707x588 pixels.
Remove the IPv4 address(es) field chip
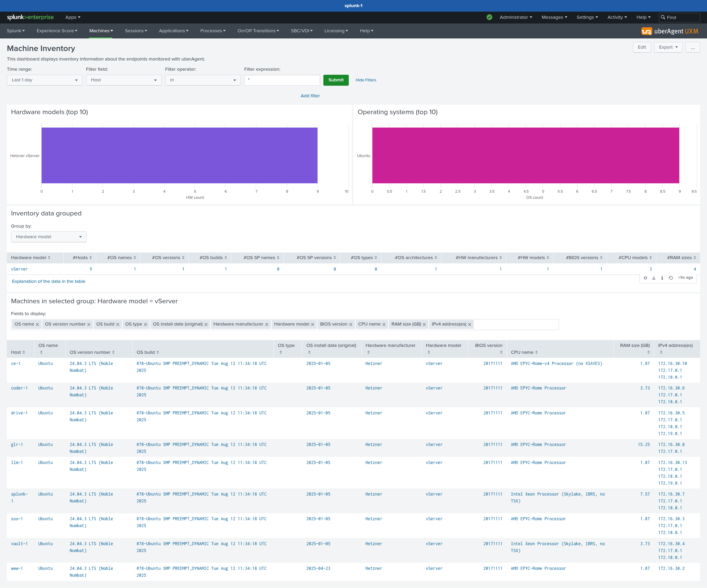point(470,324)
